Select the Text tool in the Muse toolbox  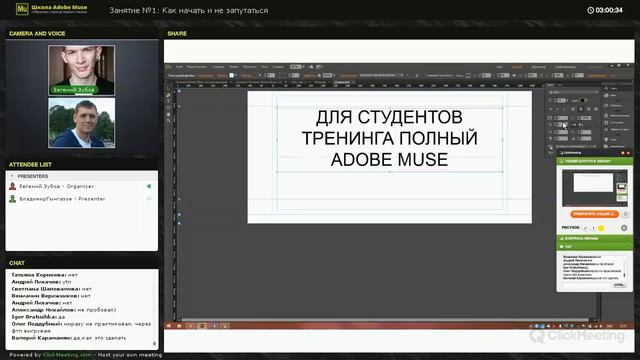point(169,102)
